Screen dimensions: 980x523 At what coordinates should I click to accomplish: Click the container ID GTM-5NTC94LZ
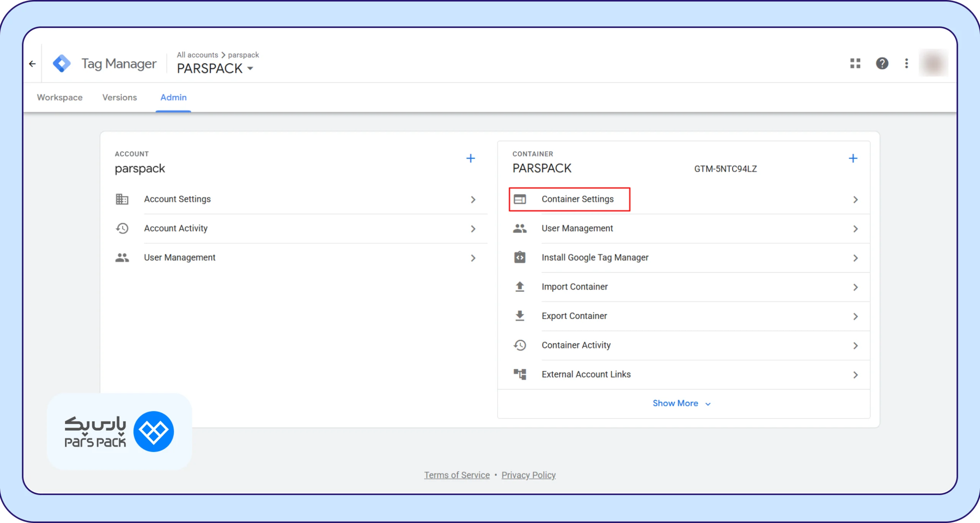(x=725, y=169)
